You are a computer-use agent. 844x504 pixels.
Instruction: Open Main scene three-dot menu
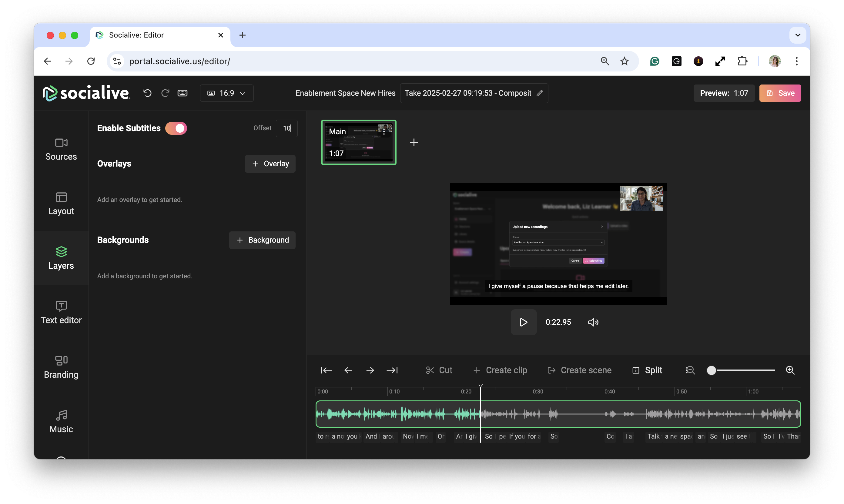coord(384,132)
